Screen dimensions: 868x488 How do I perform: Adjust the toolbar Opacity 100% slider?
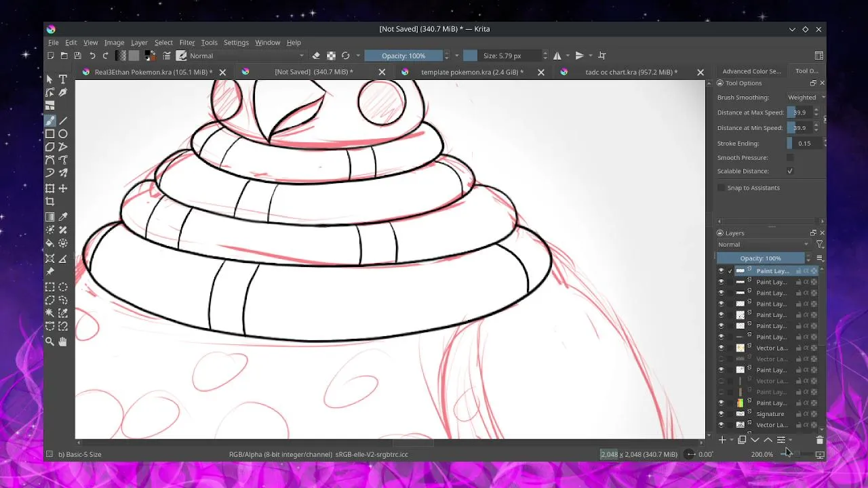click(403, 56)
